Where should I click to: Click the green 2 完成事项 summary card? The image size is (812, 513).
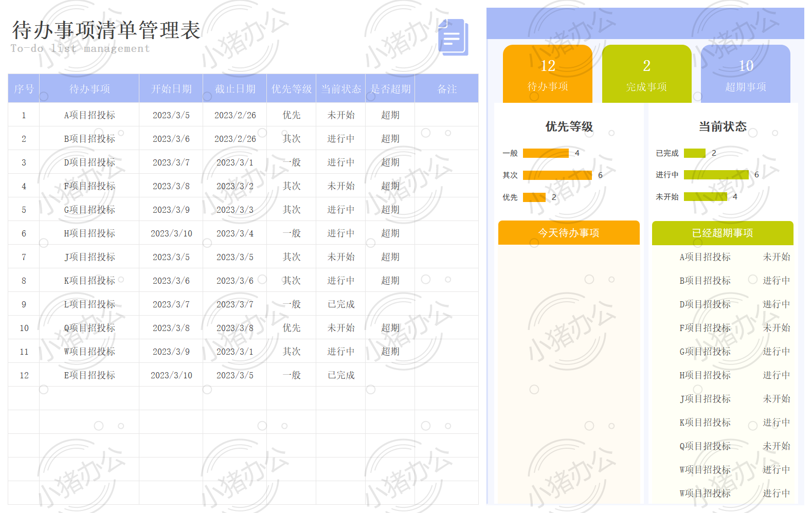647,74
